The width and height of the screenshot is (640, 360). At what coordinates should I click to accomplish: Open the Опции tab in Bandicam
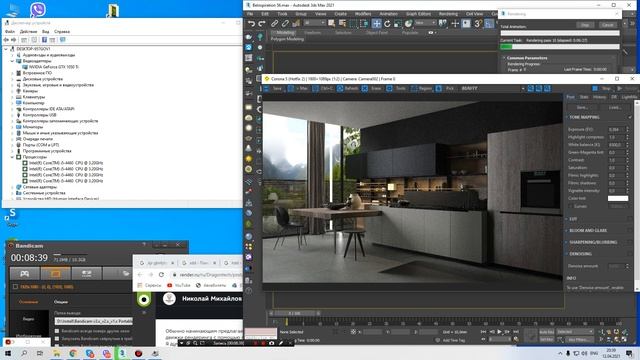click(x=61, y=302)
